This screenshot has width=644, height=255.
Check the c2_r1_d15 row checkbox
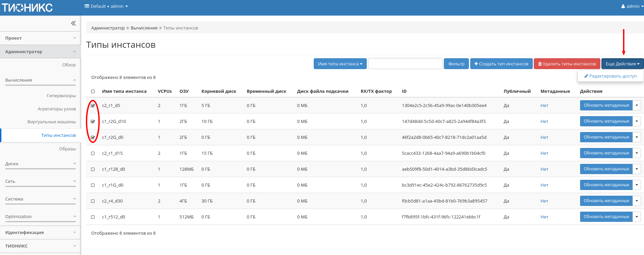(x=93, y=153)
